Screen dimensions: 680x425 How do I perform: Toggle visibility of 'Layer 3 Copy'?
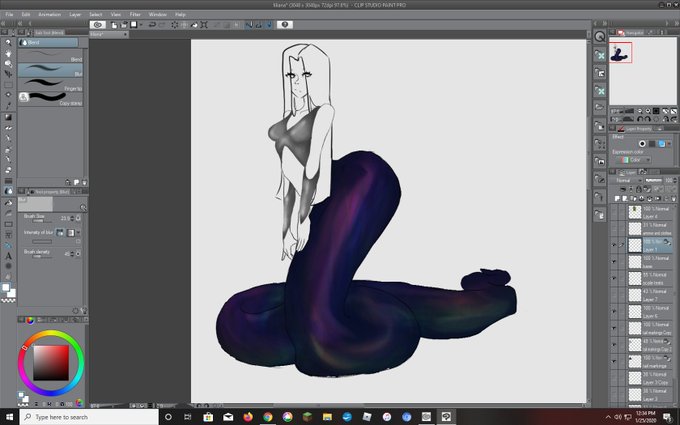(614, 378)
